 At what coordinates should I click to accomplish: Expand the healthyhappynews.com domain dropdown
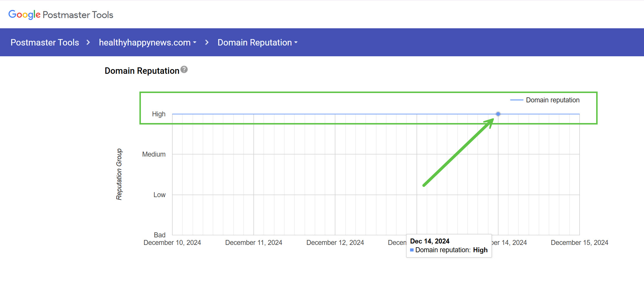(148, 43)
